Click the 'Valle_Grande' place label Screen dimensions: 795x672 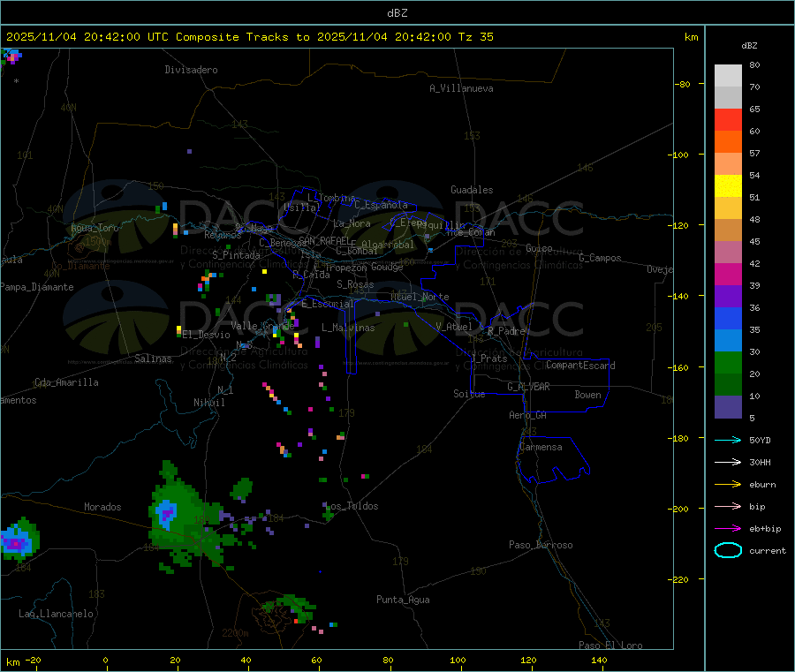tap(262, 325)
